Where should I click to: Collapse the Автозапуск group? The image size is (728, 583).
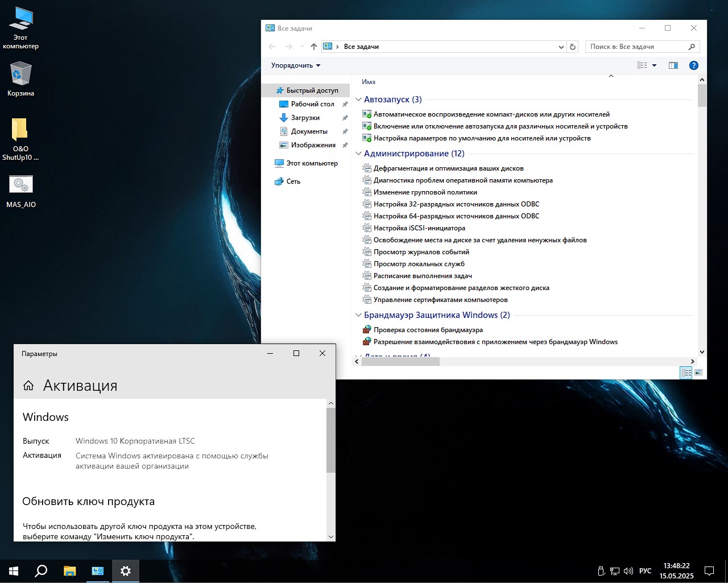click(358, 100)
